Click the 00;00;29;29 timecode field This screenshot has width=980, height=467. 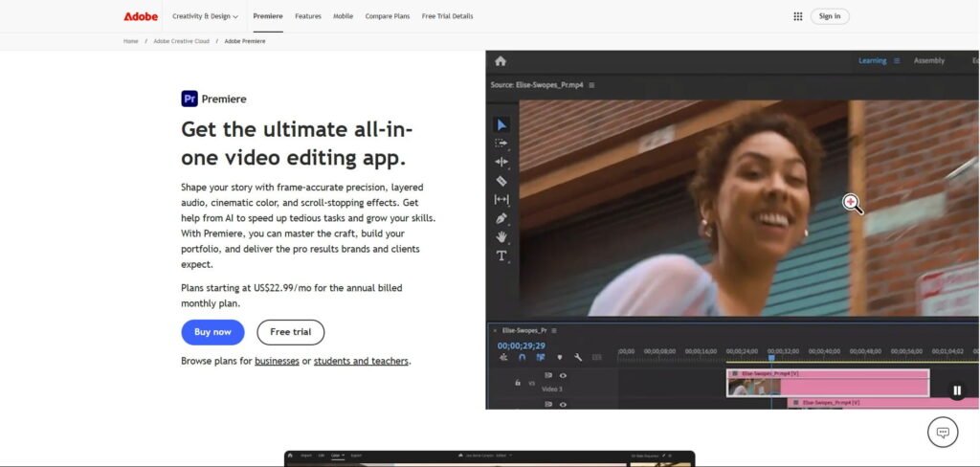click(522, 345)
